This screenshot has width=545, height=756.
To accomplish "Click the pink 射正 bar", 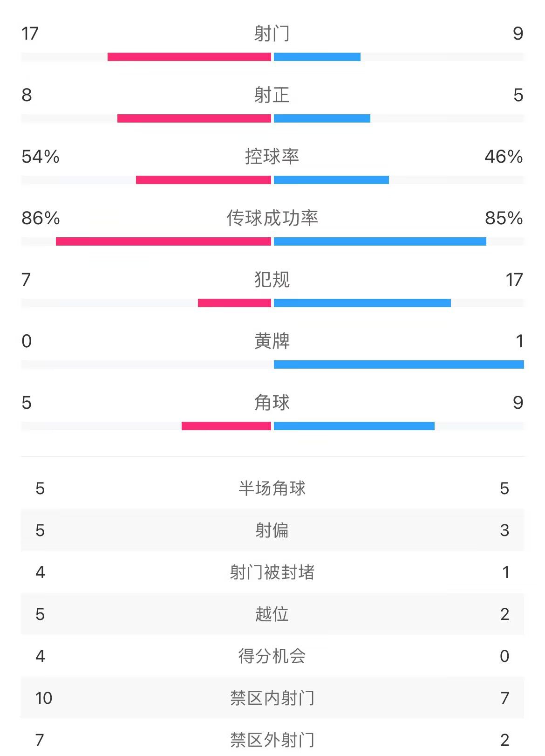I will click(194, 118).
